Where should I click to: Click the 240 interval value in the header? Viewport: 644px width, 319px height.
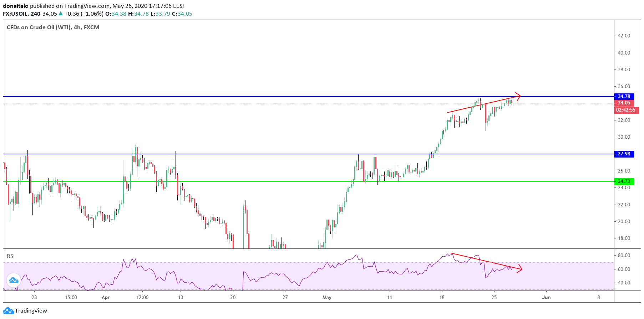36,14
